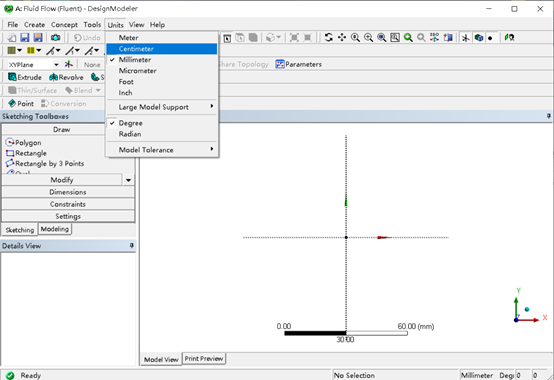Expand the Model Tolerance submenu
The image size is (554, 380).
[162, 150]
